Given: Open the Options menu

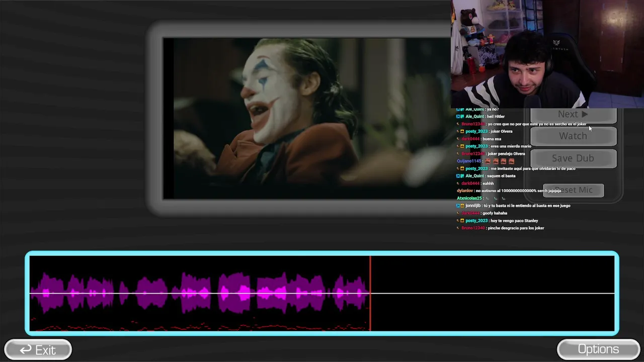Looking at the screenshot, I should coord(598,349).
